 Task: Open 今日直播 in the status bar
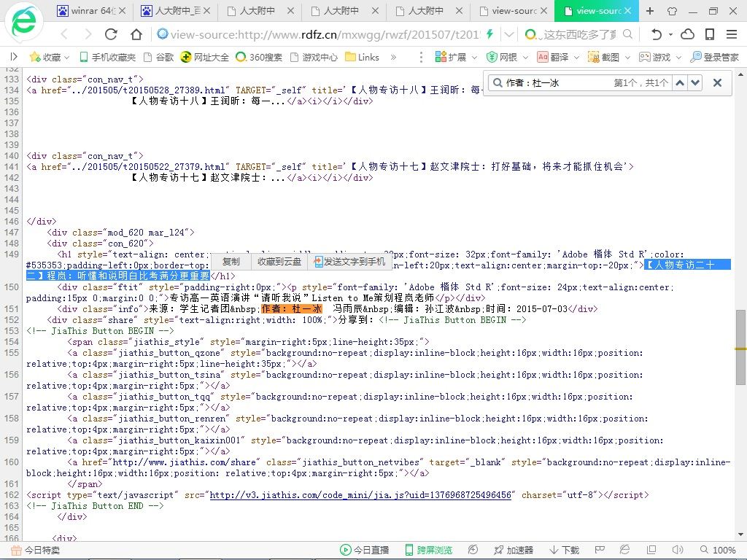coord(365,550)
